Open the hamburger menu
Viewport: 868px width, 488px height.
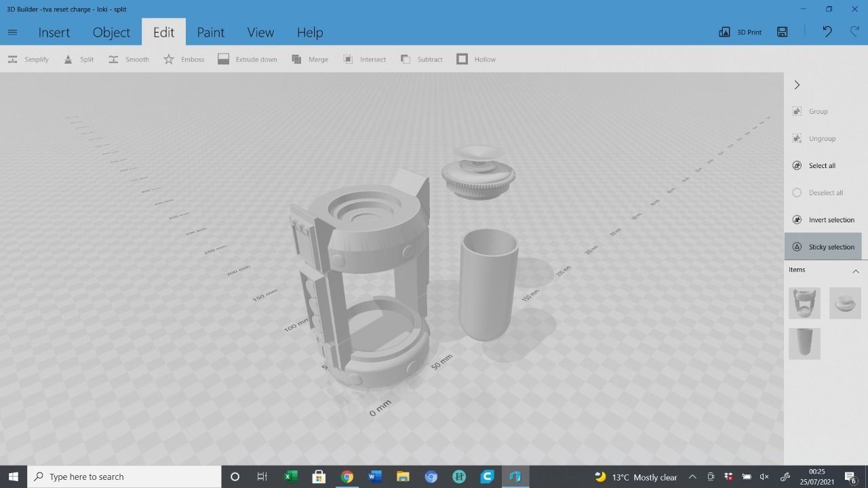coord(12,32)
